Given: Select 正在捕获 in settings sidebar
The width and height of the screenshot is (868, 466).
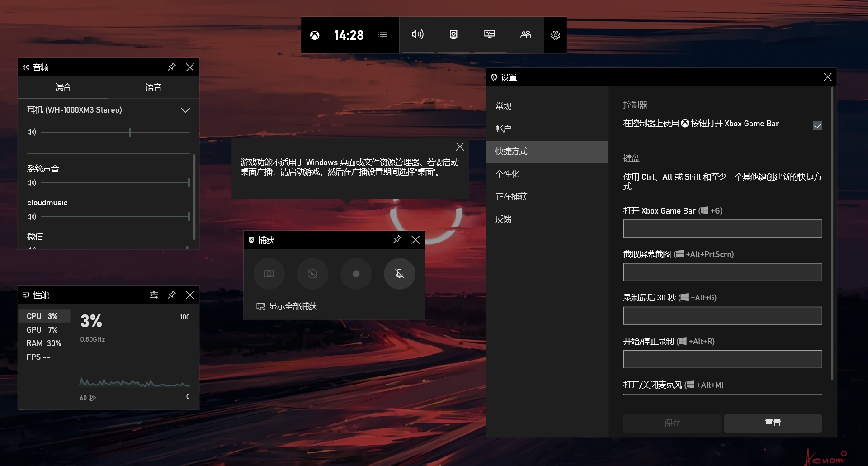Looking at the screenshot, I should pyautogui.click(x=511, y=197).
